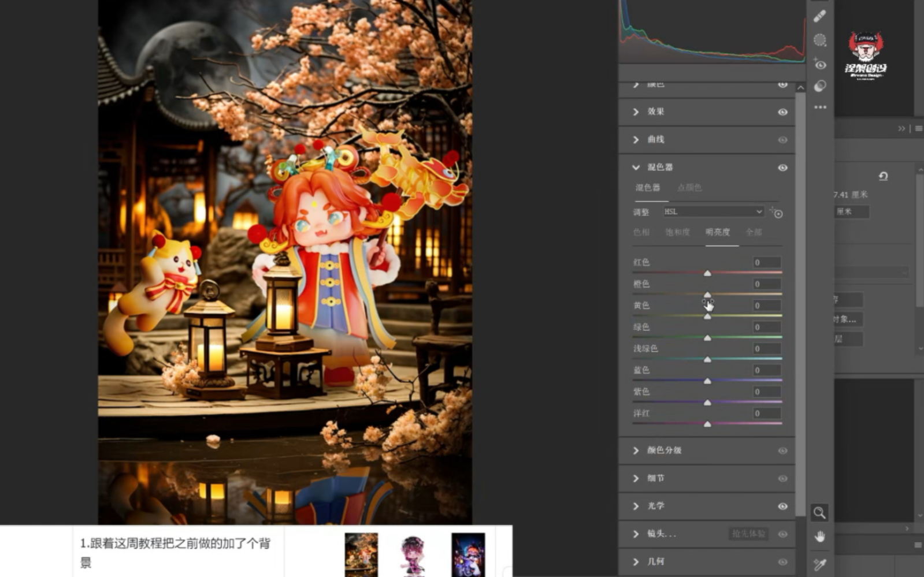
Task: Click the 红色 value input field
Action: tap(767, 262)
